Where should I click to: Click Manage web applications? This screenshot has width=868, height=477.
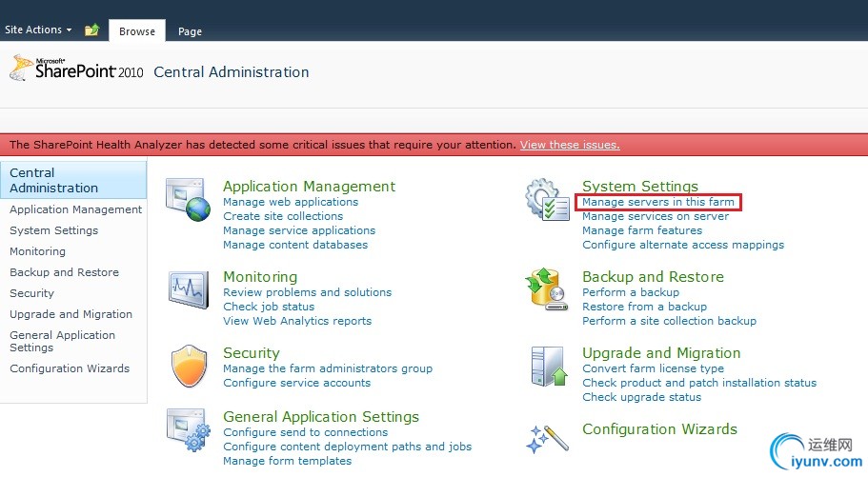click(x=291, y=202)
